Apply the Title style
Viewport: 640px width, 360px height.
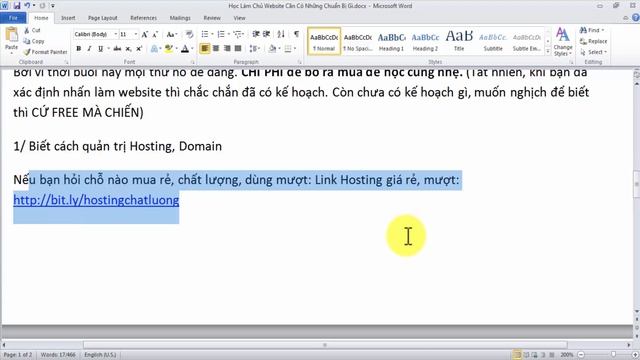tap(459, 41)
